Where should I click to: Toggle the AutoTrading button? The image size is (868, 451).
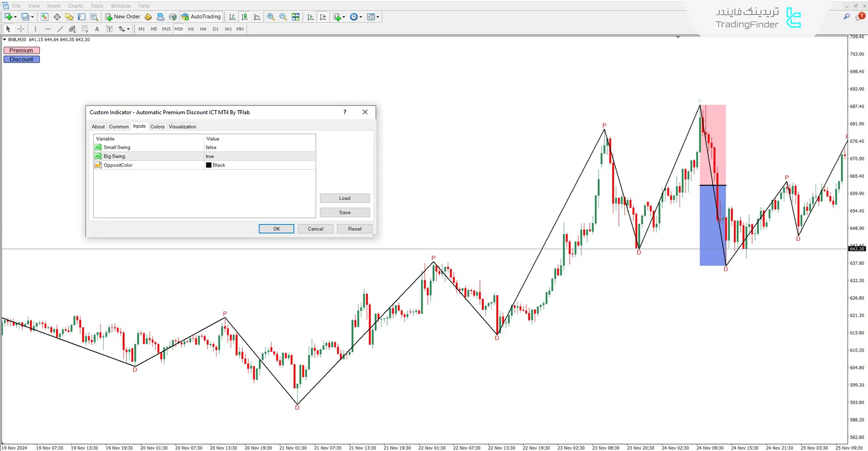tap(201, 17)
